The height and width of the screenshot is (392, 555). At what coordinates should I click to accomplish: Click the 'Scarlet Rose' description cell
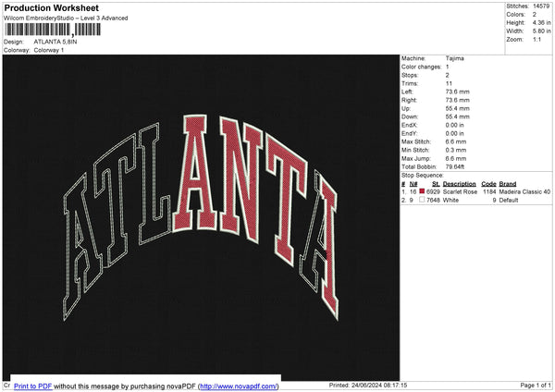460,191
